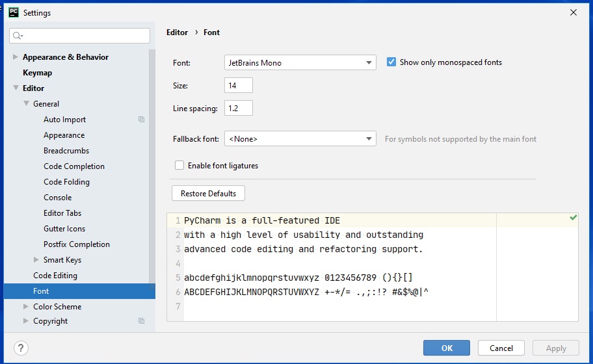Image resolution: width=593 pixels, height=364 pixels.
Task: Click the Restore Defaults button
Action: (208, 194)
